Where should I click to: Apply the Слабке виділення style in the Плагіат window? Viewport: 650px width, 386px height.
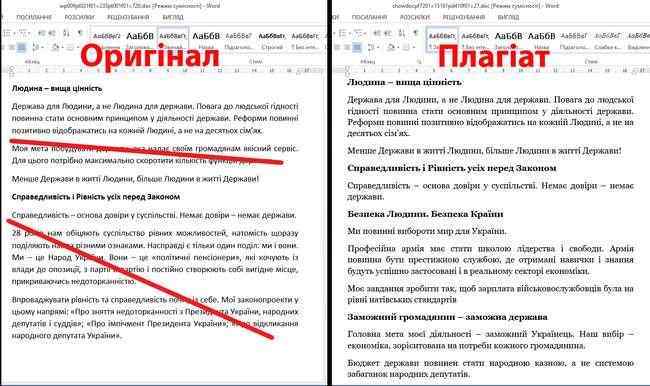[607, 40]
